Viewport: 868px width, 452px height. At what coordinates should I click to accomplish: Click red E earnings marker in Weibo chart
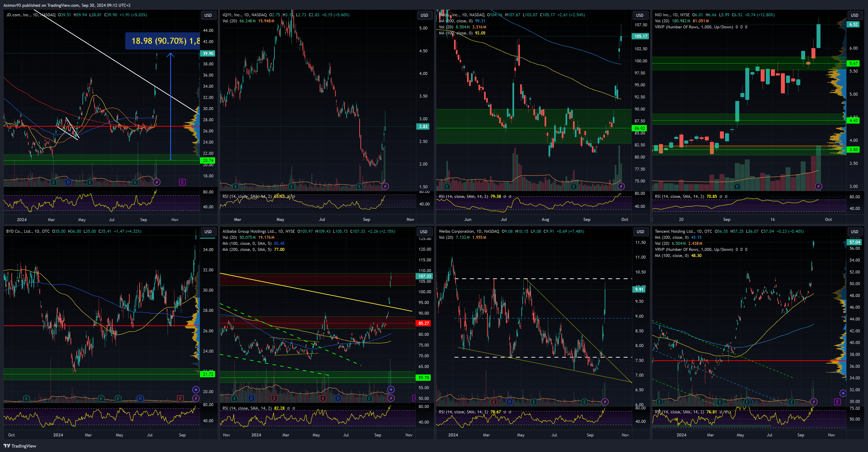tap(494, 402)
